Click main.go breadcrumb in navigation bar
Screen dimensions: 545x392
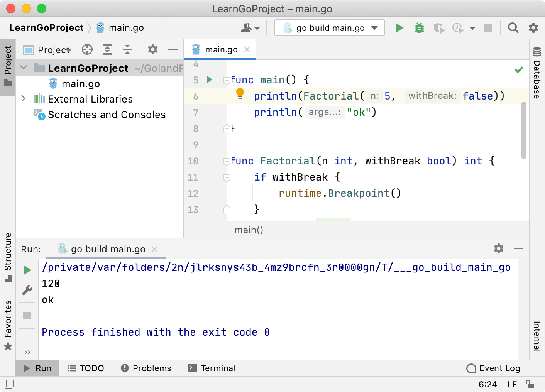[x=120, y=28]
